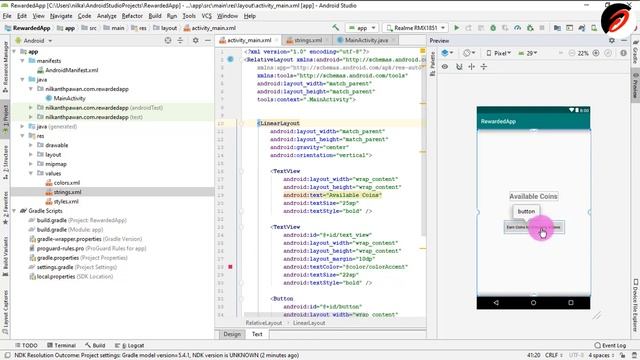640x360 pixels.
Task: Collapse the manifests folder
Action: pos(22,61)
